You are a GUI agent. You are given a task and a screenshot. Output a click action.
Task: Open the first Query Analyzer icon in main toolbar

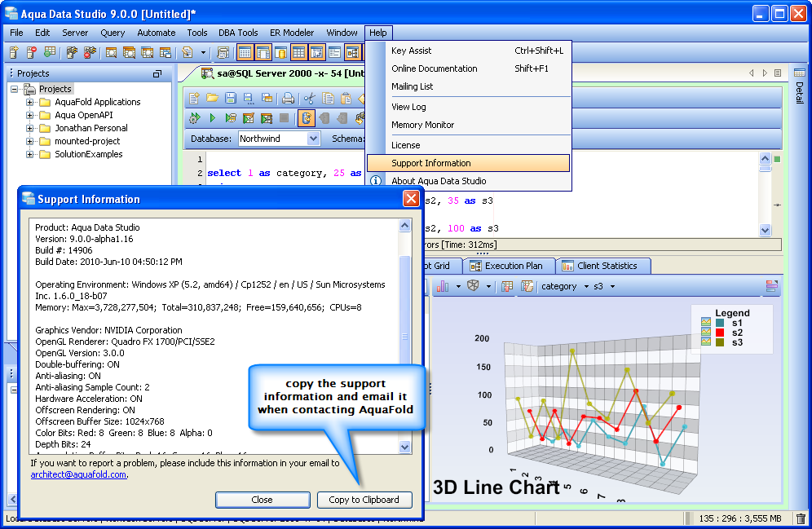tap(111, 52)
